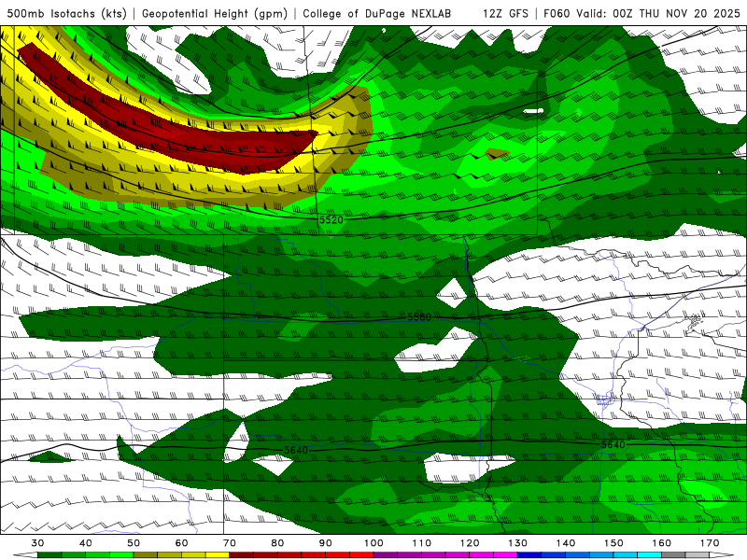This screenshot has width=747, height=560.
Task: Pick the dark maroon 70-75 kt color bar swatch
Action: (242, 555)
